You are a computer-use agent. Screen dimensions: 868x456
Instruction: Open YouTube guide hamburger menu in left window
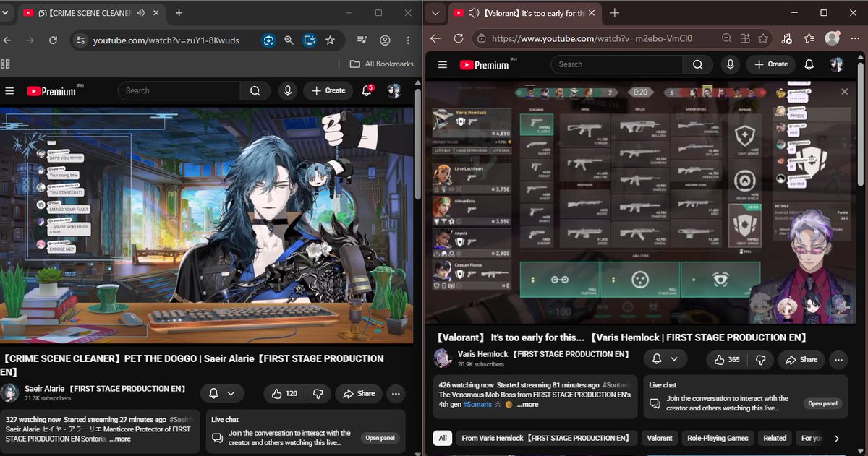(x=9, y=91)
